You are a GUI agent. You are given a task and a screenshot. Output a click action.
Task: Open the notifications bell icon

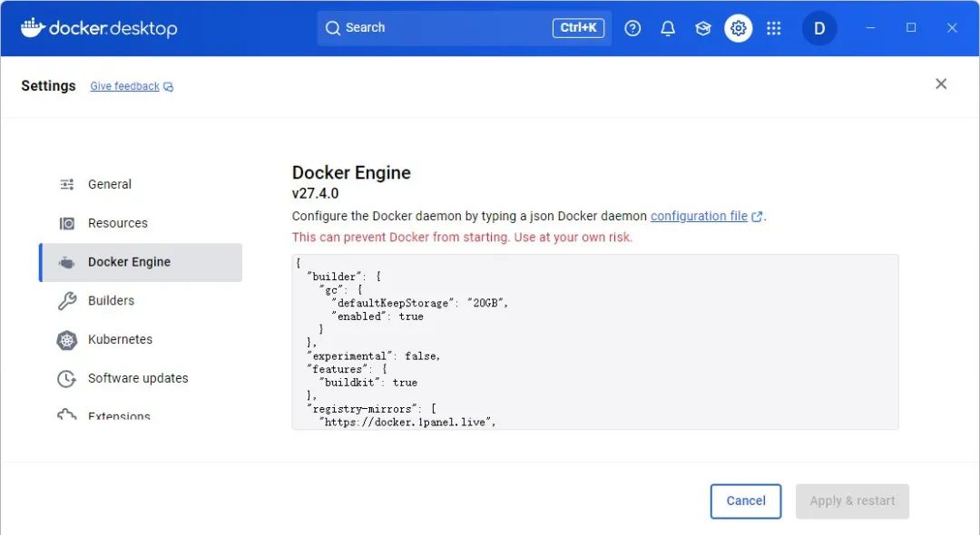point(668,28)
